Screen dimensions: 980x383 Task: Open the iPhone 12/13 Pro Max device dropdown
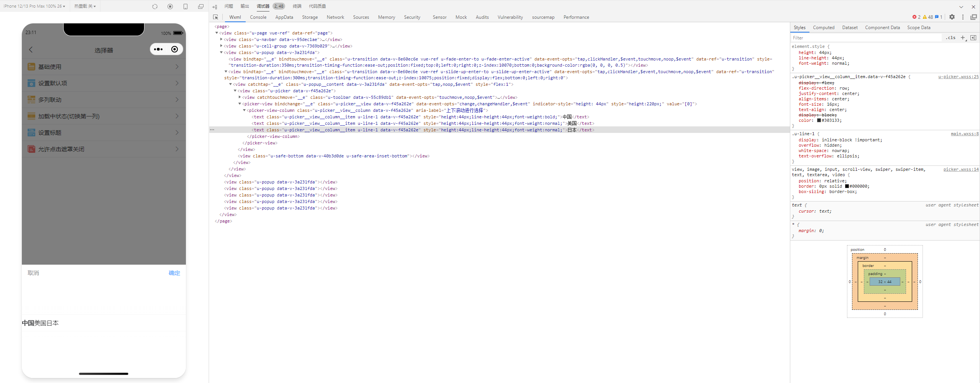click(x=34, y=7)
